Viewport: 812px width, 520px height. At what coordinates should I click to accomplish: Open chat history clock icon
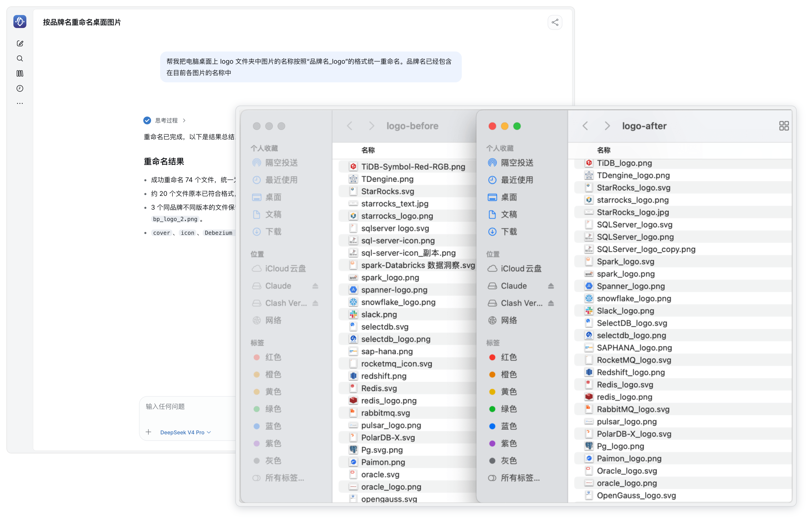(x=20, y=89)
